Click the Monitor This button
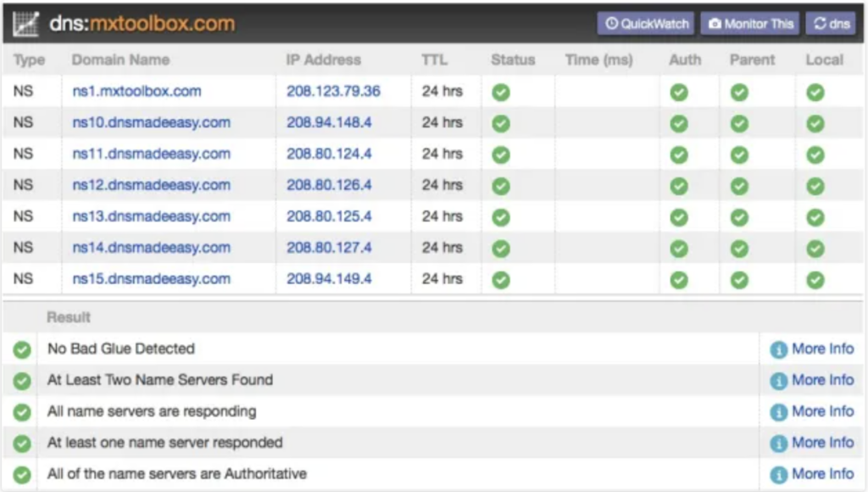This screenshot has height=492, width=868. pos(750,24)
